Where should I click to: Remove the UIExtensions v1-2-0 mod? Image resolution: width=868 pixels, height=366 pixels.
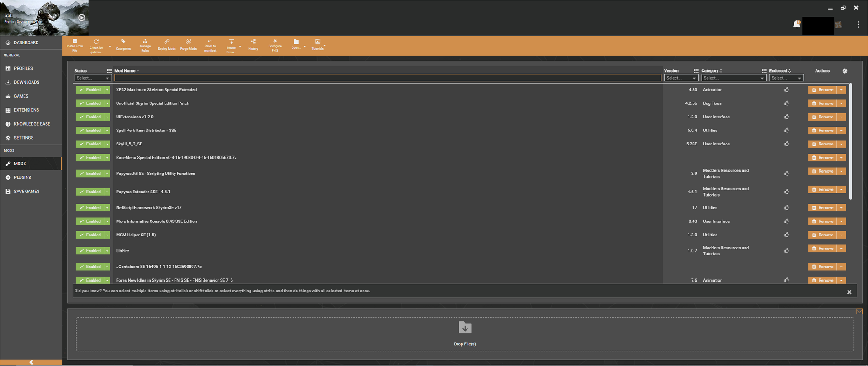click(822, 117)
